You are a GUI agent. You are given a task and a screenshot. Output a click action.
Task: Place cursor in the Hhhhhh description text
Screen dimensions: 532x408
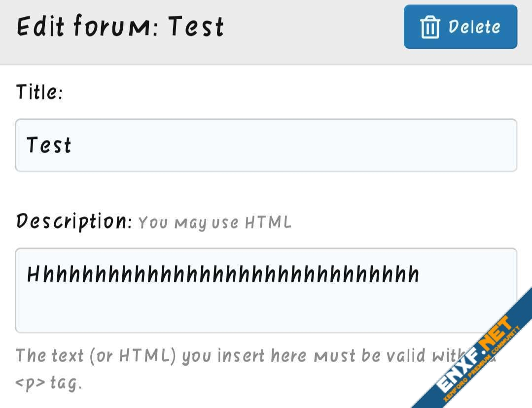[x=223, y=274]
